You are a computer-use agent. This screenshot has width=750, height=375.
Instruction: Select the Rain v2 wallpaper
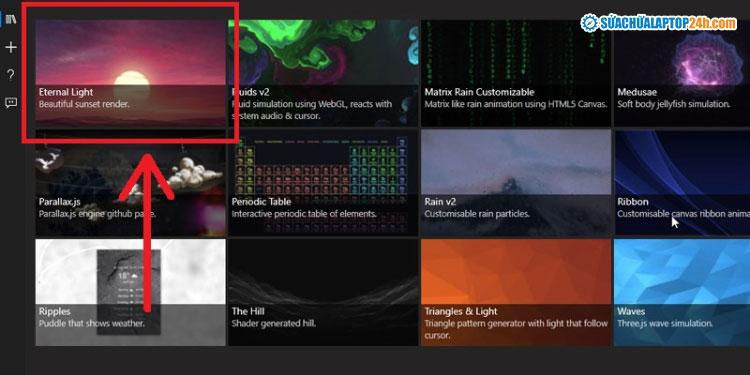[x=516, y=183]
